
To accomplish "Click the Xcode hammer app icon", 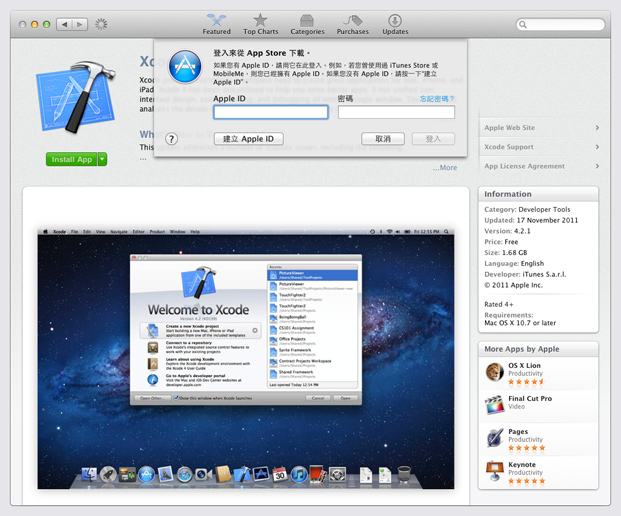I will [x=75, y=97].
